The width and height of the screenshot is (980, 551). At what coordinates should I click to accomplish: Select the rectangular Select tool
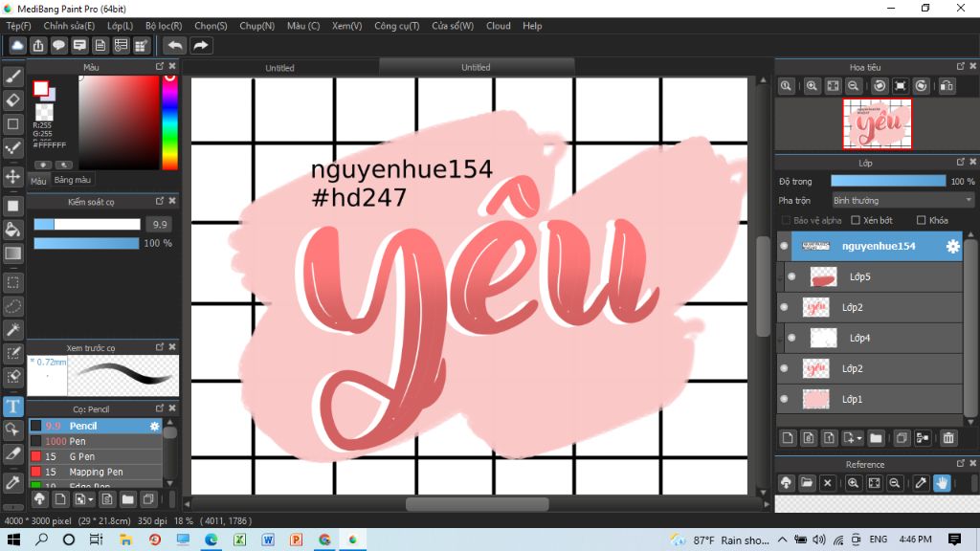coord(13,282)
